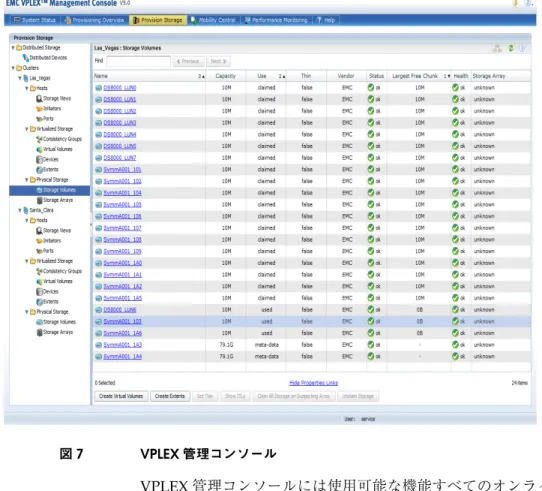Click the Hide Properties Links link
The height and width of the screenshot is (491, 542).
pyautogui.click(x=314, y=383)
